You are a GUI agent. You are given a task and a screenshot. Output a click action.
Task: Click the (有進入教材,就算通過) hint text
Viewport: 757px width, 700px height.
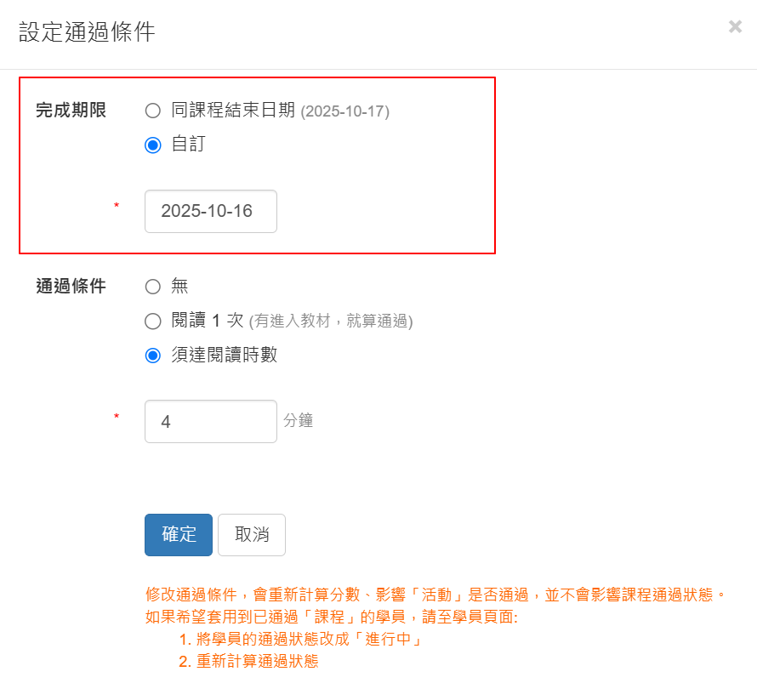[331, 321]
